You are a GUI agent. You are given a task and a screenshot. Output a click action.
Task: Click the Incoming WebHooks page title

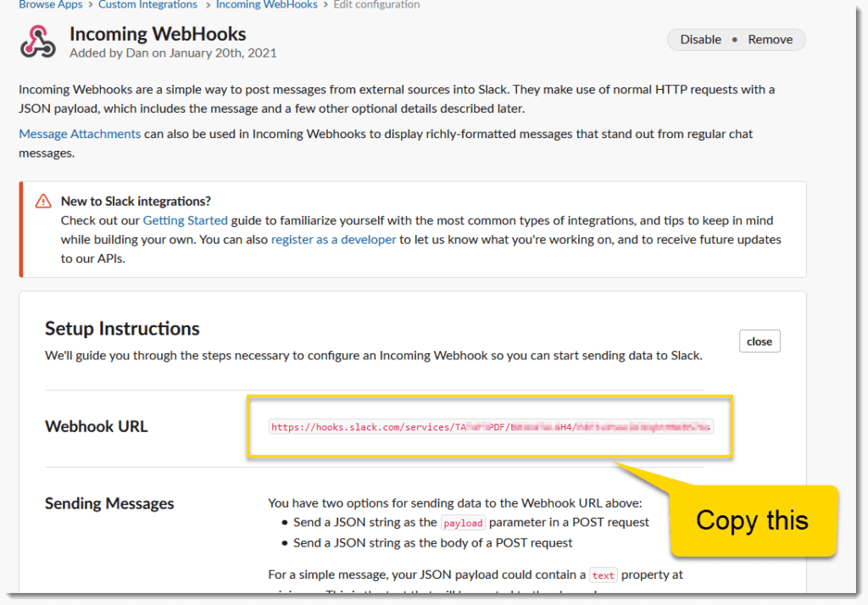point(158,34)
